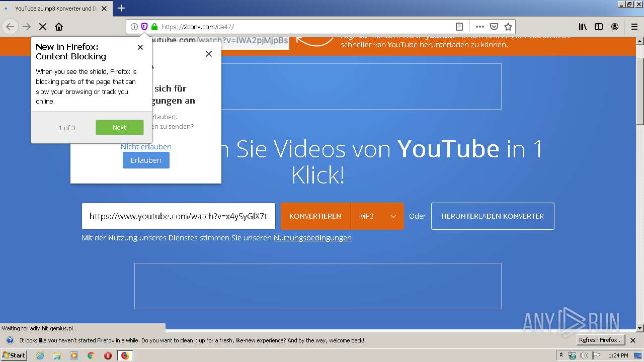Open the MP3 format dropdown
644x362 pixels.
coord(377,216)
